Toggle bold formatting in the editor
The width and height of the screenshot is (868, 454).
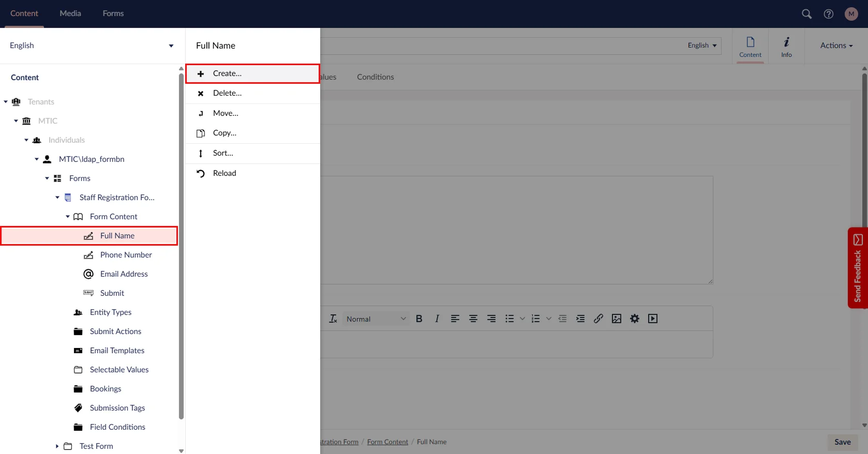tap(419, 319)
